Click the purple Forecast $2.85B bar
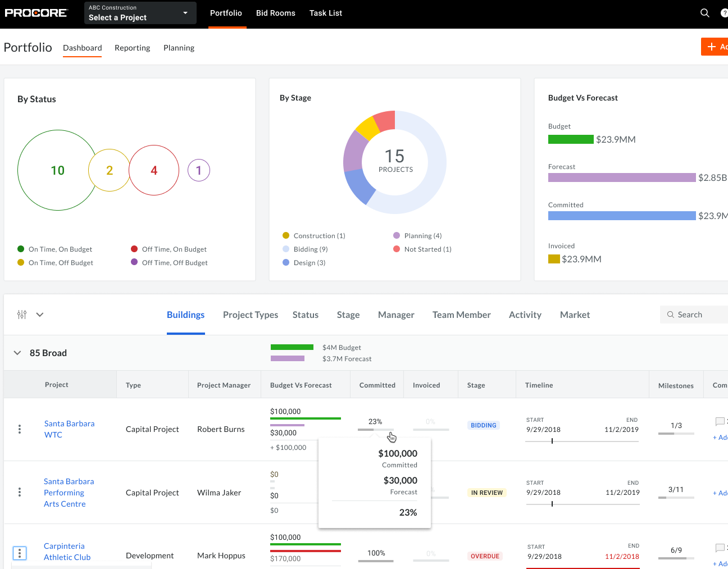The height and width of the screenshot is (569, 728). point(622,177)
